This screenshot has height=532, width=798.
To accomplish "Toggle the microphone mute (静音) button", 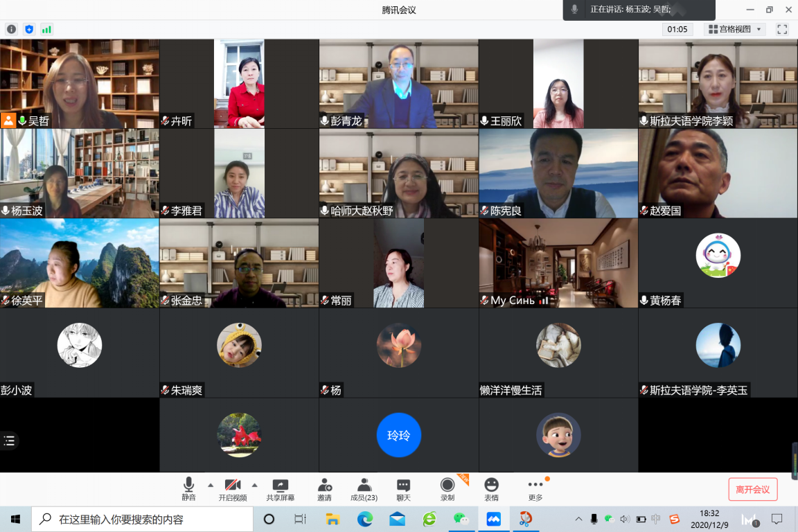I will tap(188, 489).
